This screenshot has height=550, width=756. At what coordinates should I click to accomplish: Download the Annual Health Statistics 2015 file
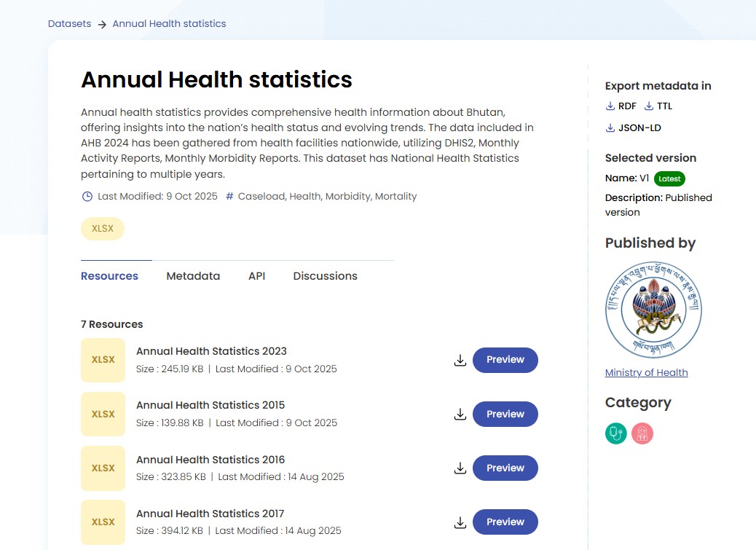click(460, 414)
